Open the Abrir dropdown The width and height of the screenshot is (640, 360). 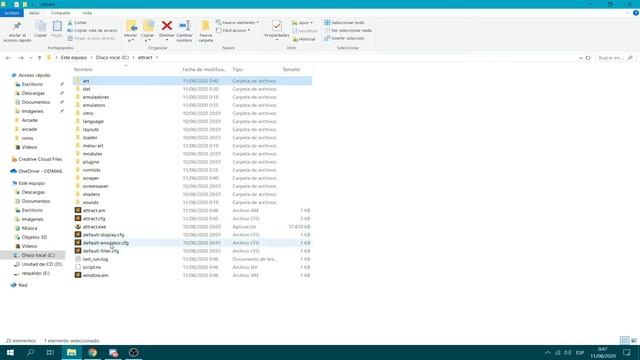point(302,23)
